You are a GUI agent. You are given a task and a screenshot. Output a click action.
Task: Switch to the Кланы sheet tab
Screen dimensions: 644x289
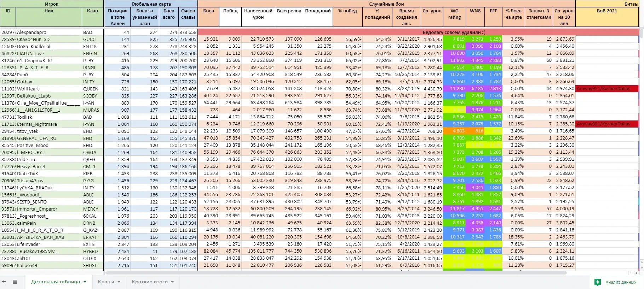(x=106, y=282)
